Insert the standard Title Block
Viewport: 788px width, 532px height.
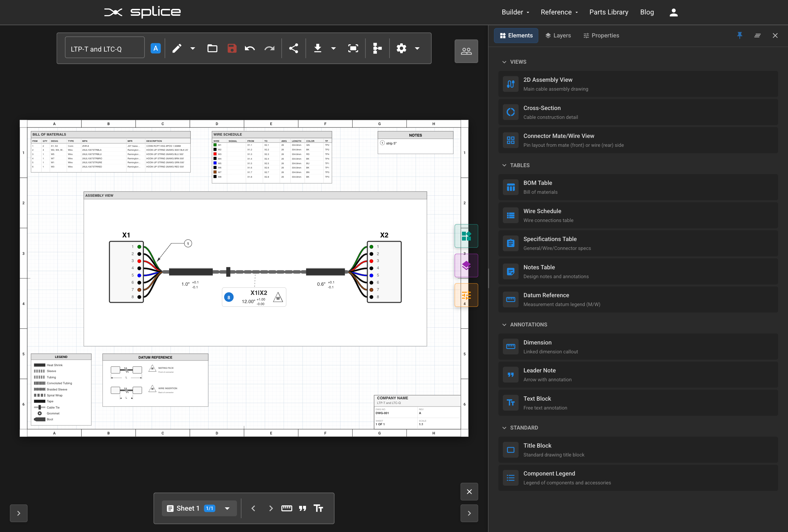[637, 450]
